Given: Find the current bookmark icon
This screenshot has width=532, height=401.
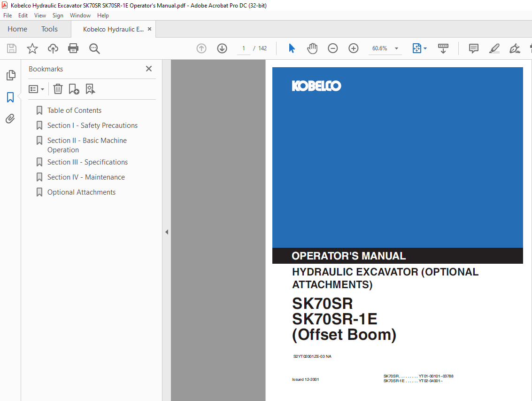Looking at the screenshot, I should (90, 89).
